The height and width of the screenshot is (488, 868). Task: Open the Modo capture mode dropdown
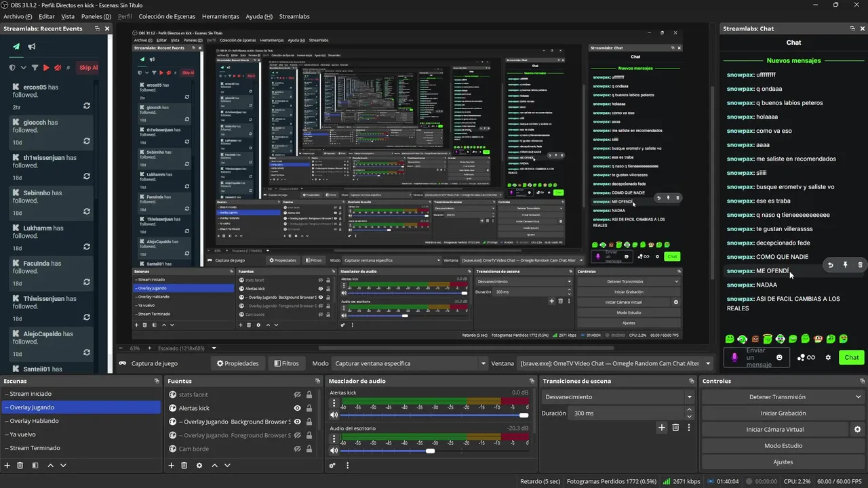point(411,363)
